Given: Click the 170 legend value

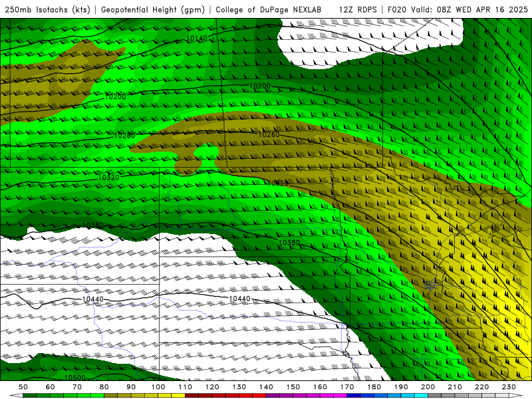Looking at the screenshot, I should click(347, 387).
